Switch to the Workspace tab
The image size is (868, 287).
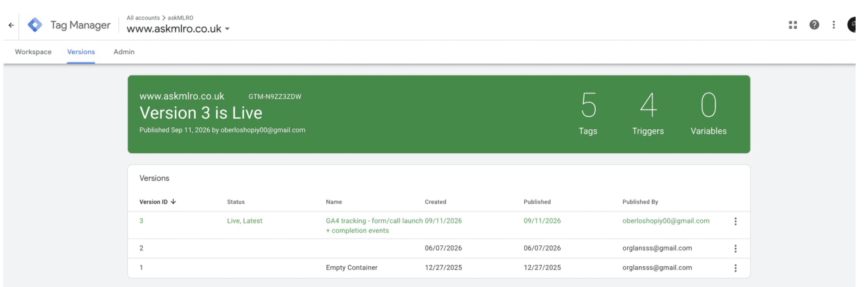[x=33, y=52]
